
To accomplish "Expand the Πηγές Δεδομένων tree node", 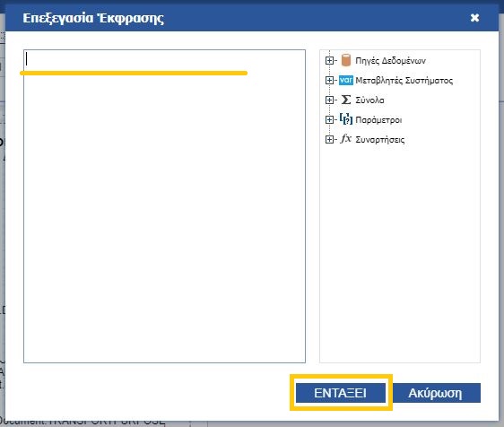I will coord(329,60).
